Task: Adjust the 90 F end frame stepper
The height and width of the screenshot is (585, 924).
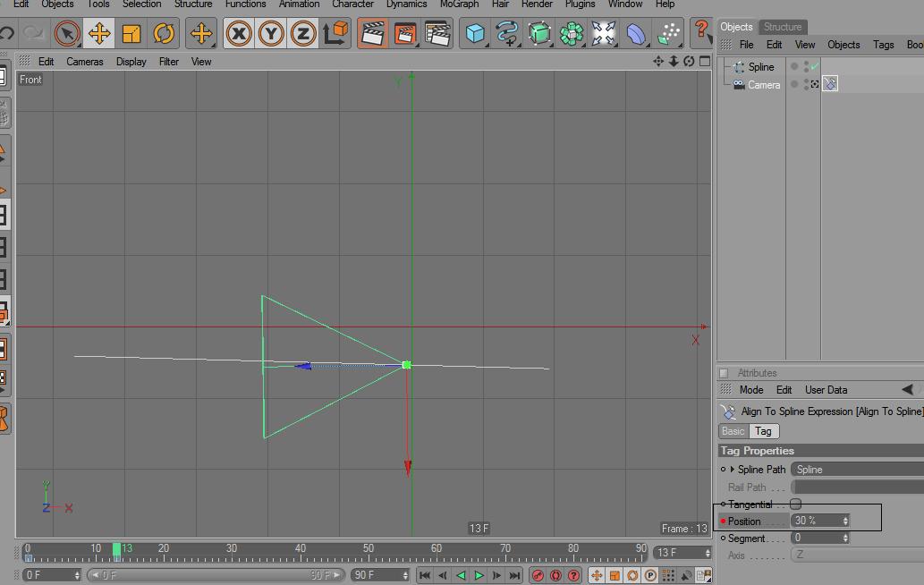Action: click(405, 575)
